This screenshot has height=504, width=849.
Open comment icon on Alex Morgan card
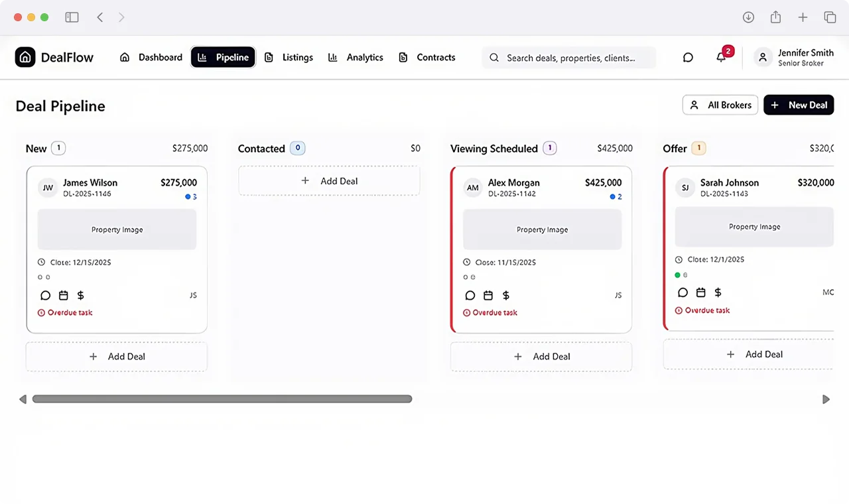(x=470, y=295)
